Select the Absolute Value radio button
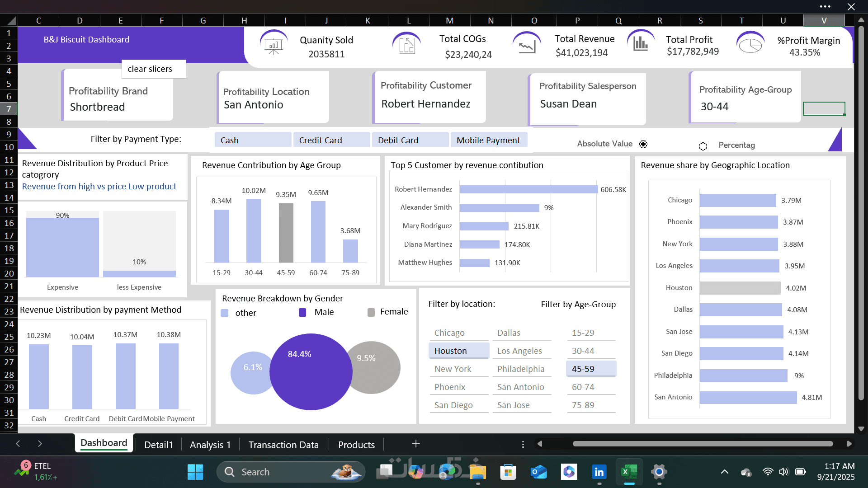868x488 pixels. [x=643, y=144]
